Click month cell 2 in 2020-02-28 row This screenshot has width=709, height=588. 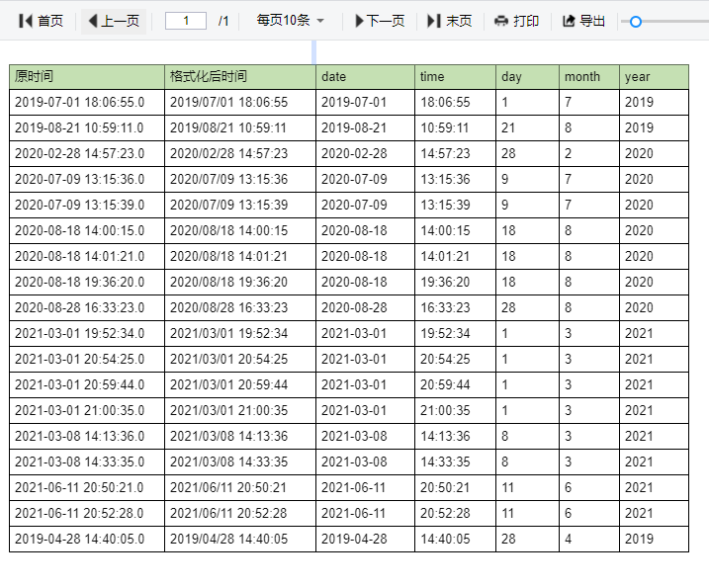pyautogui.click(x=589, y=153)
